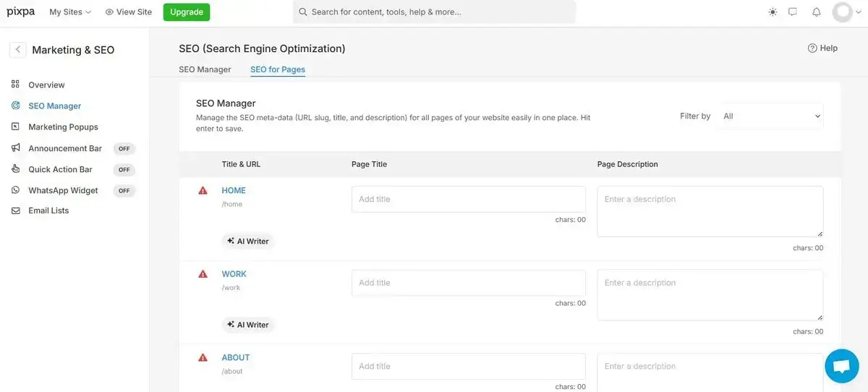Viewport: 868px width, 392px height.
Task: Click the Page Title field for WORK
Action: coord(469,283)
